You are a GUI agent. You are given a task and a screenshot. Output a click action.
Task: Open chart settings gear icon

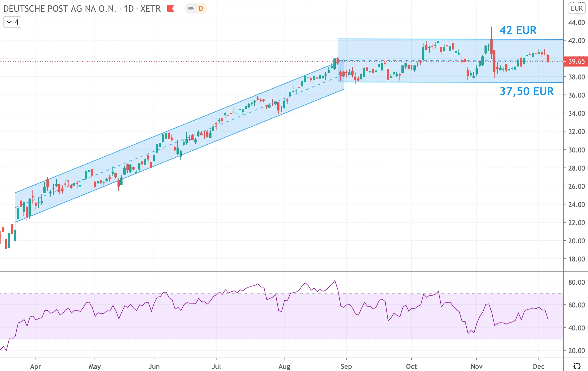point(577,366)
